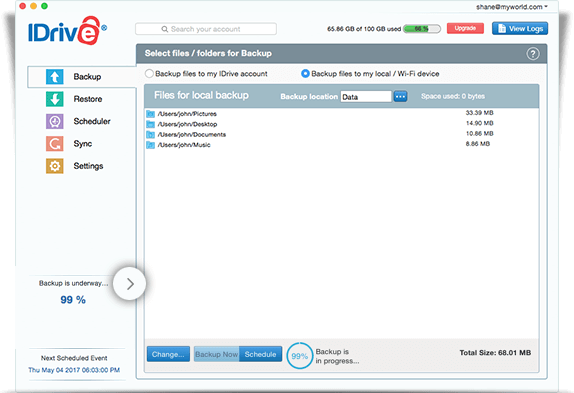Image resolution: width=574 pixels, height=393 pixels.
Task: Click the Upgrade button
Action: pos(465,28)
